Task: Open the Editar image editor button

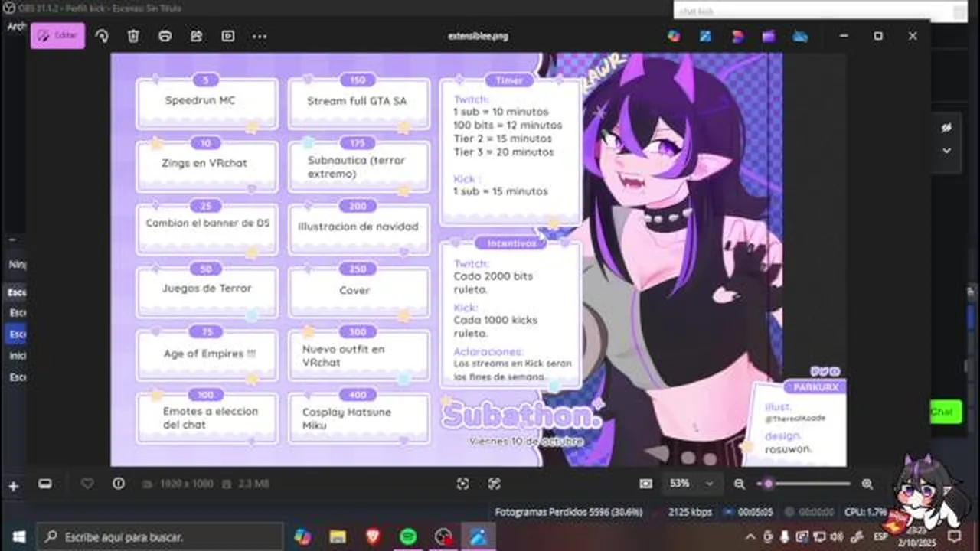Action: (57, 35)
